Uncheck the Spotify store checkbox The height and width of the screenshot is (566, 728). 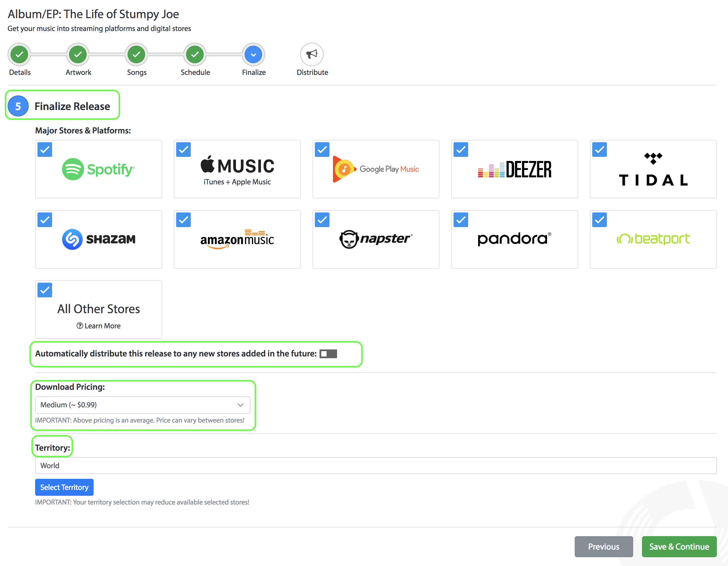click(45, 150)
